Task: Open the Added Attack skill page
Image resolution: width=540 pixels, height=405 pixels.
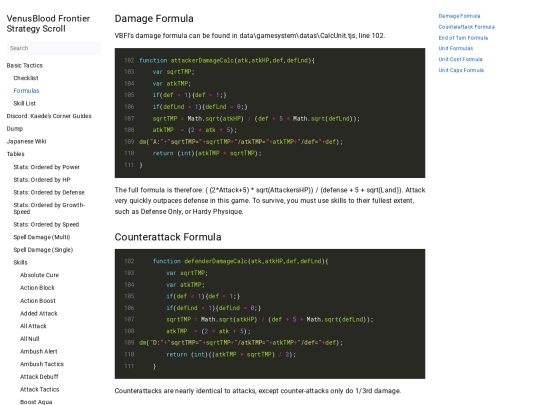Action: point(39,313)
